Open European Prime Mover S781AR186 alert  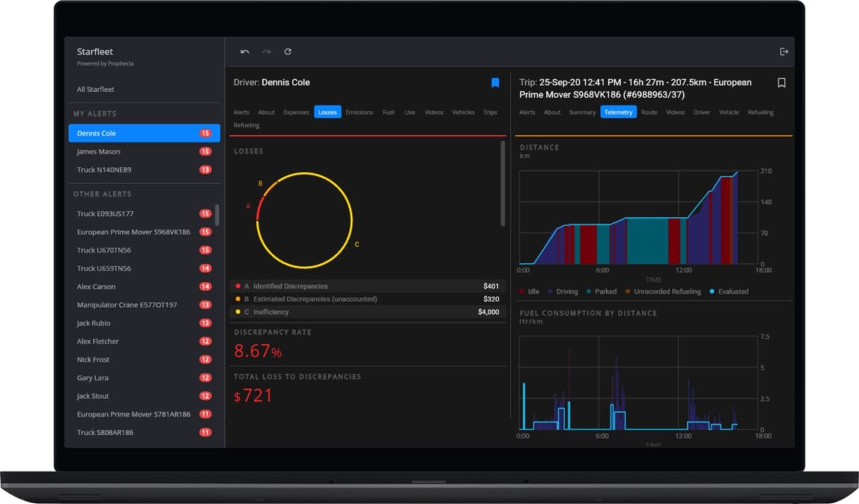coord(141,414)
